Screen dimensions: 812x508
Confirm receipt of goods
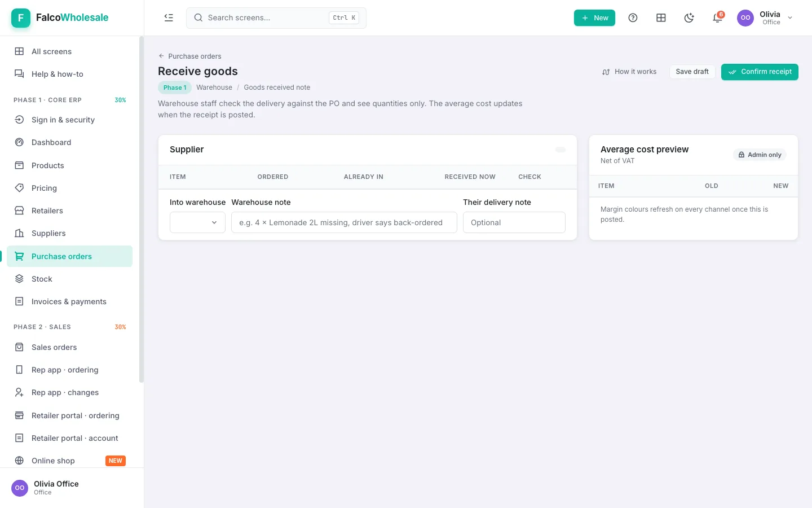pyautogui.click(x=760, y=72)
